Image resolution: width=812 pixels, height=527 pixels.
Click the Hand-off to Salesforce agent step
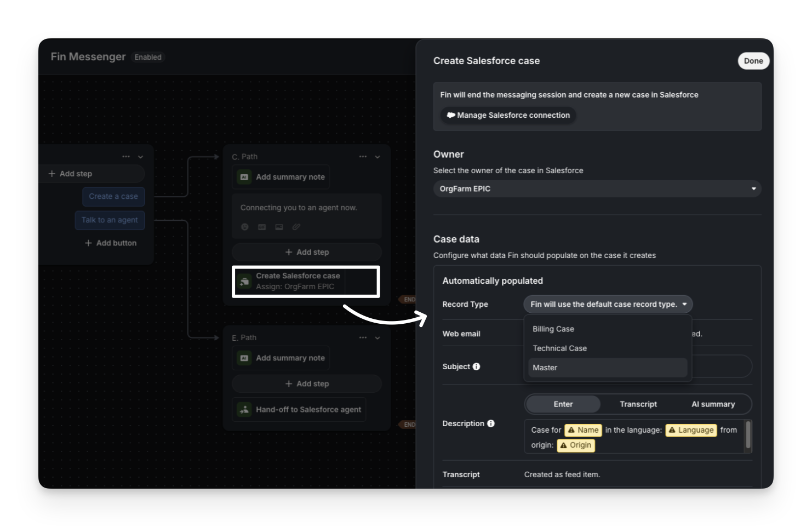pos(299,409)
